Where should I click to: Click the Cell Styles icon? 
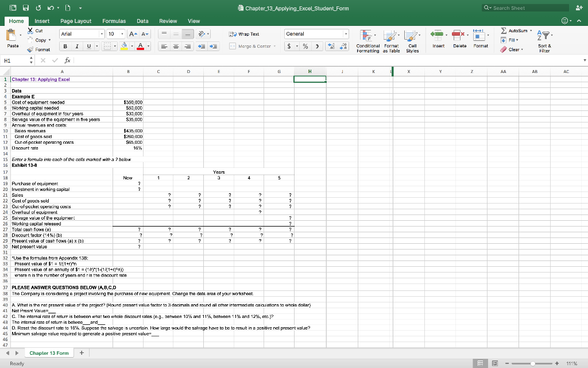pos(411,36)
